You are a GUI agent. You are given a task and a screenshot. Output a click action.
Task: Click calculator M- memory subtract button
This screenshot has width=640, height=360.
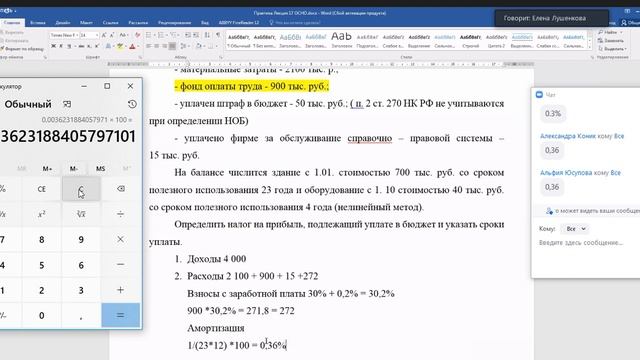(x=74, y=169)
